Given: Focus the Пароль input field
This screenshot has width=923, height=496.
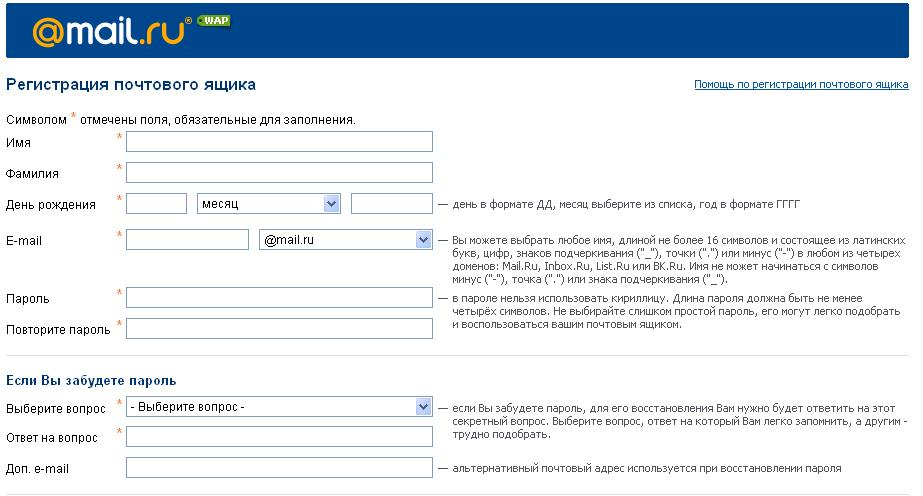Looking at the screenshot, I should 279,298.
